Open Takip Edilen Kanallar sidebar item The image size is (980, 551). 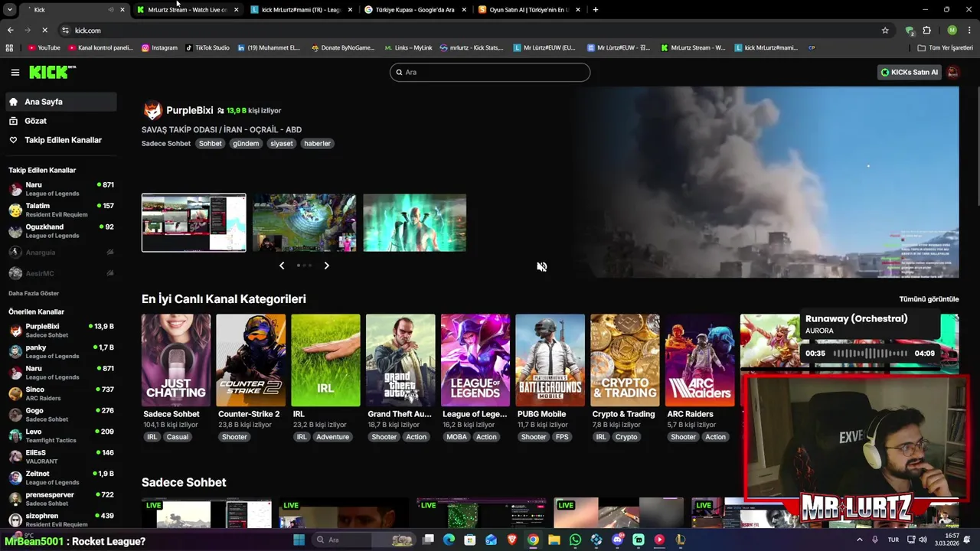pos(61,140)
